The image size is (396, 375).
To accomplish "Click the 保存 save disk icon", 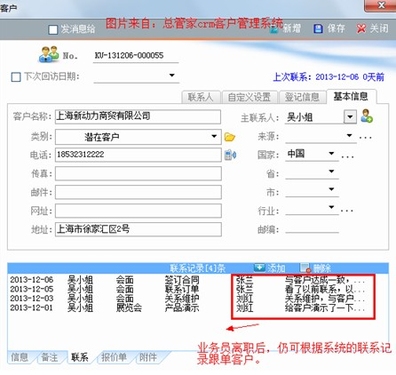I will pyautogui.click(x=318, y=29).
